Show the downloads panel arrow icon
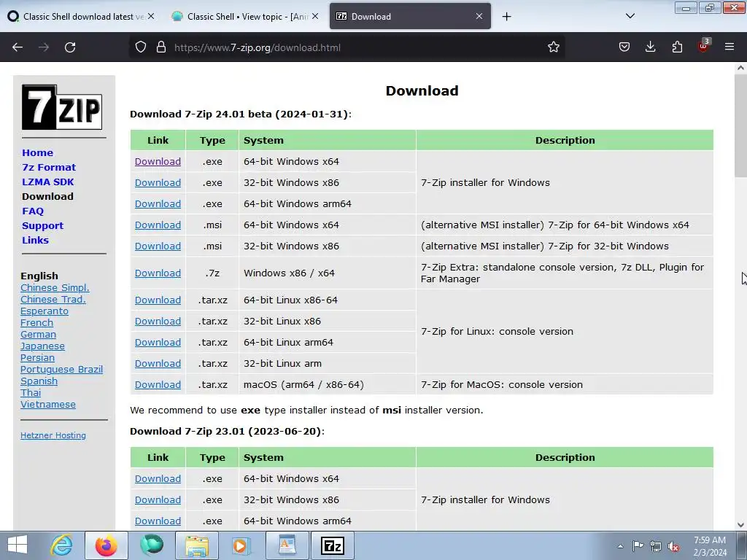Viewport: 747px width, 560px height. click(650, 47)
